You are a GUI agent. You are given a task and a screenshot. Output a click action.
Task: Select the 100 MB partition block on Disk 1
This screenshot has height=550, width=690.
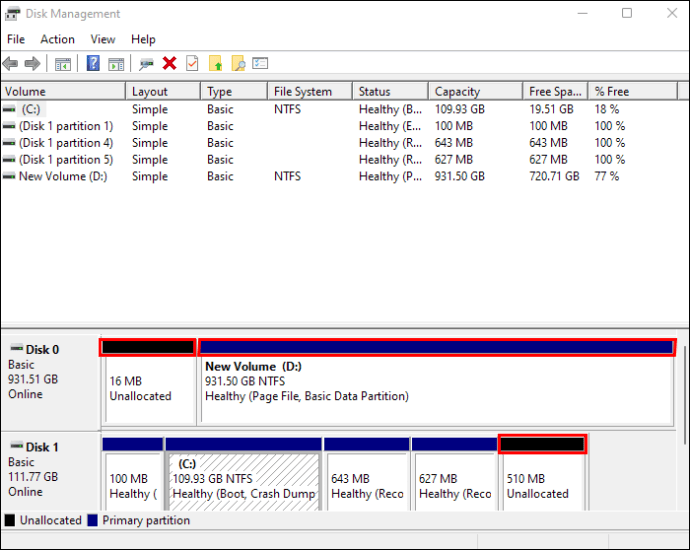point(132,474)
